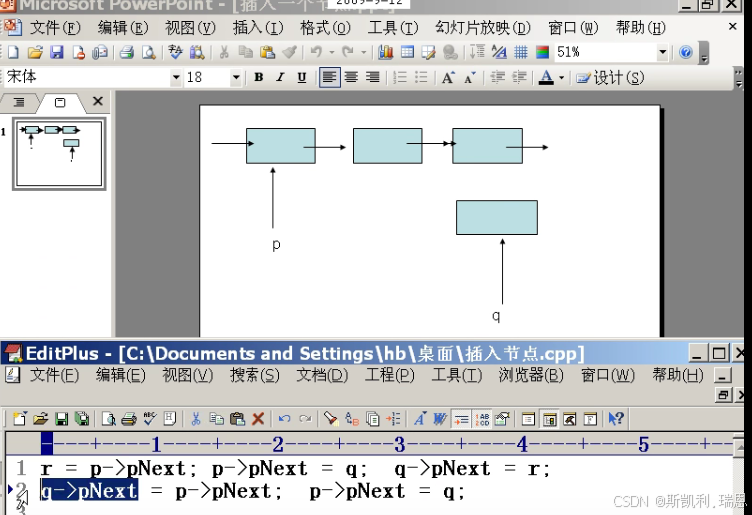Open PowerPoint 插入(I) menu
Image resolution: width=752 pixels, height=515 pixels.
(258, 28)
